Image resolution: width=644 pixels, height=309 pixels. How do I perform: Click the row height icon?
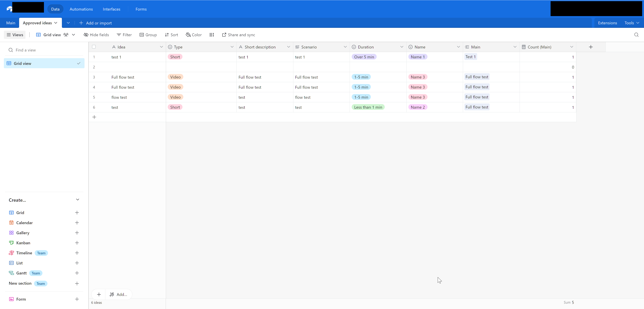click(211, 35)
